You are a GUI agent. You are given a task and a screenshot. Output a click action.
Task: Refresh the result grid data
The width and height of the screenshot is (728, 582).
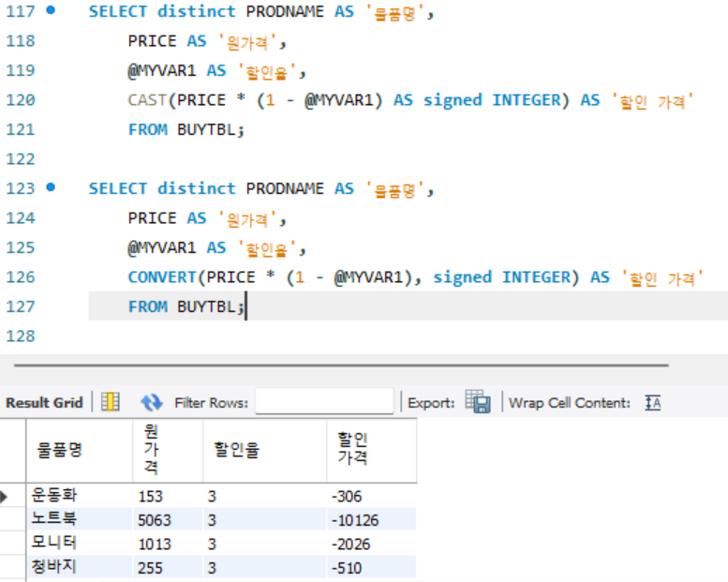click(152, 402)
